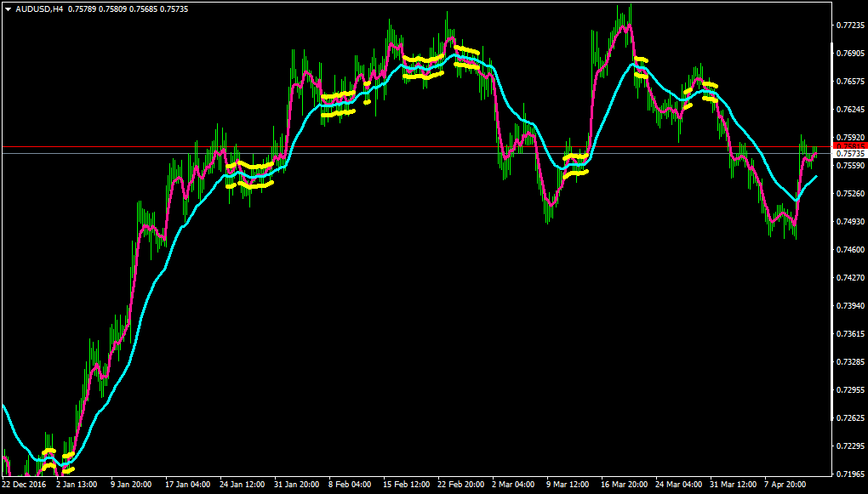Viewport: 868px width, 494px height.
Task: Click the 15 Feb 12:00 time label
Action: point(405,484)
